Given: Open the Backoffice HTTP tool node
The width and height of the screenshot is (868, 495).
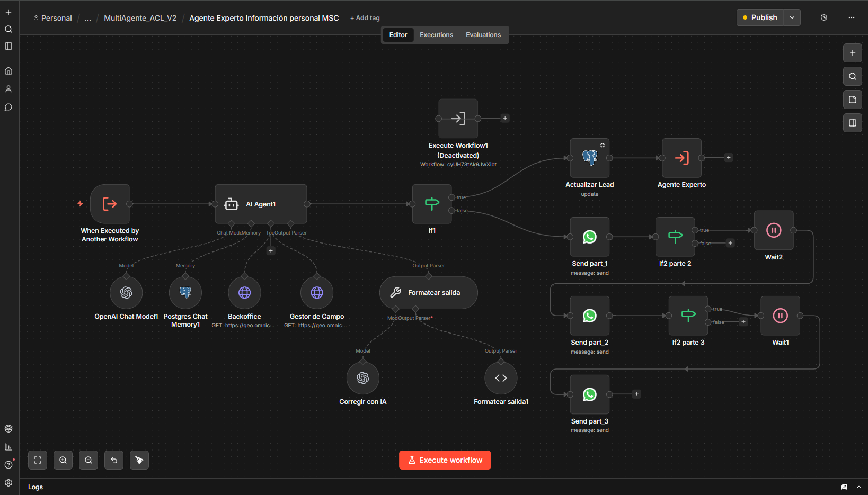Looking at the screenshot, I should 245,293.
